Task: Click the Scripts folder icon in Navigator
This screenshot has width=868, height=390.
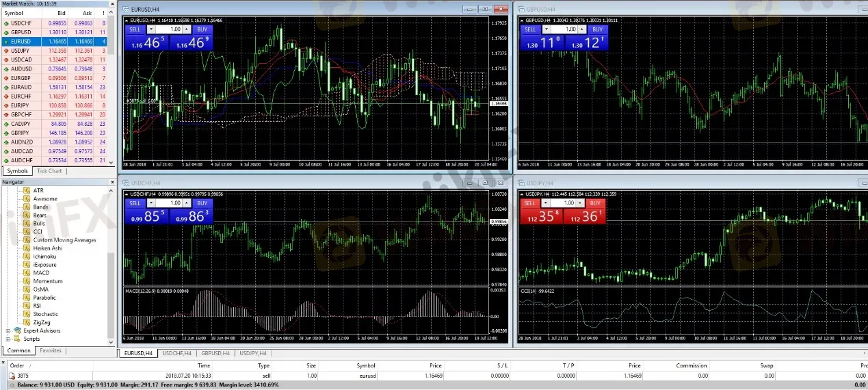Action: 17,339
